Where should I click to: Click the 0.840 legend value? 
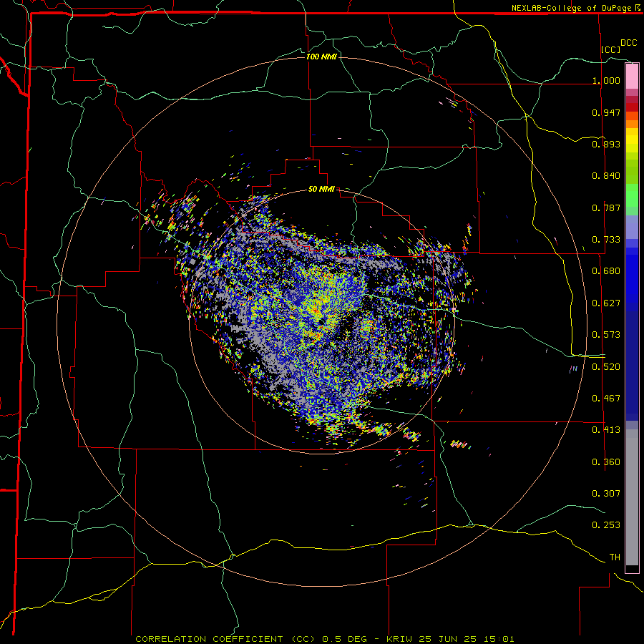tap(606, 176)
